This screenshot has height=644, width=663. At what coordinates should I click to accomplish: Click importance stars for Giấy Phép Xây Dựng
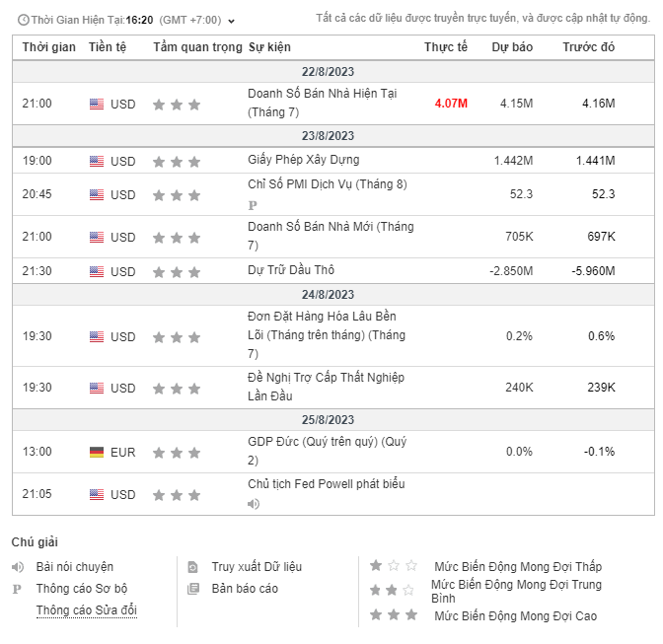(177, 161)
